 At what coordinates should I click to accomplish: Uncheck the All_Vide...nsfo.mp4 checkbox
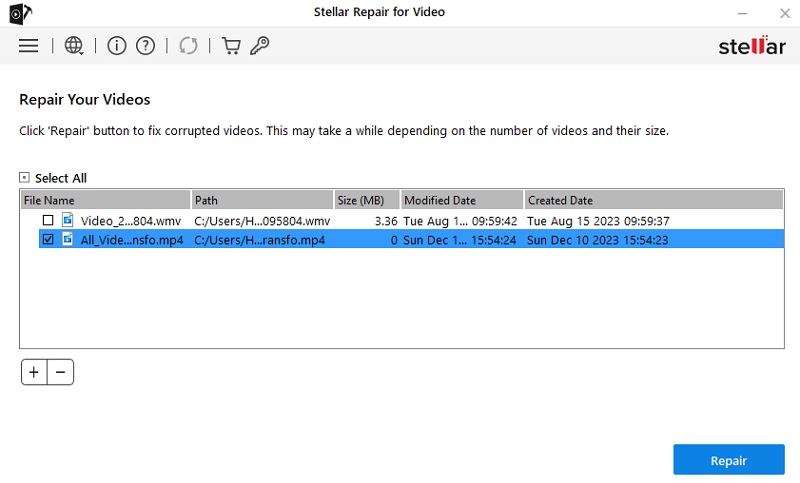click(48, 239)
